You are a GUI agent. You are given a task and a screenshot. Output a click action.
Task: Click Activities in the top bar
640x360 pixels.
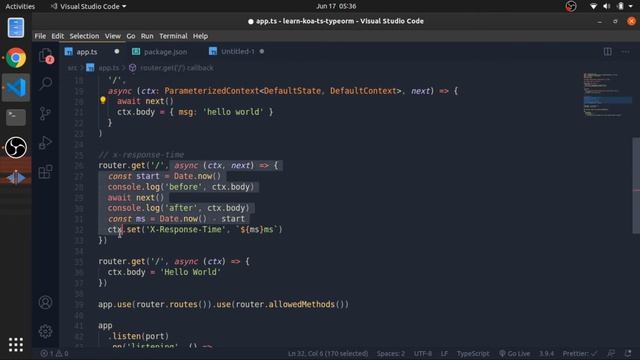20,6
